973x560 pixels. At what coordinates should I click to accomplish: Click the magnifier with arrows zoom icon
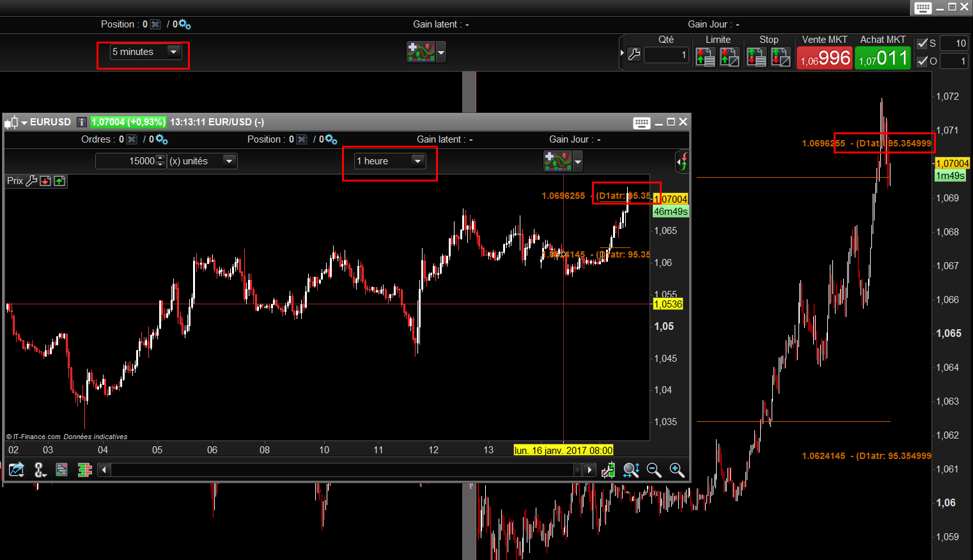631,470
